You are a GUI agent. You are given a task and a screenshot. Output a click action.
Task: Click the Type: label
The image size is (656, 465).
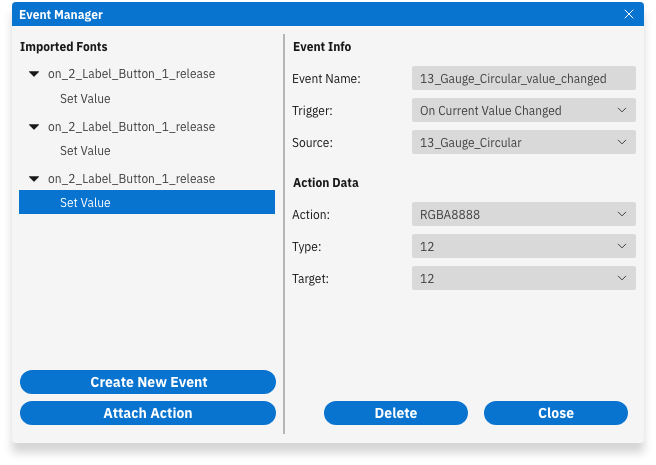point(307,247)
